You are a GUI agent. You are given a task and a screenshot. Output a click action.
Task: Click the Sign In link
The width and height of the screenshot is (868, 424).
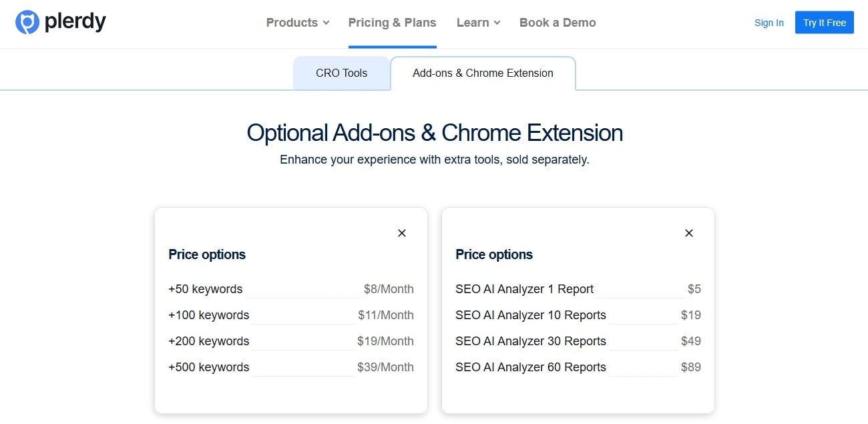(769, 22)
